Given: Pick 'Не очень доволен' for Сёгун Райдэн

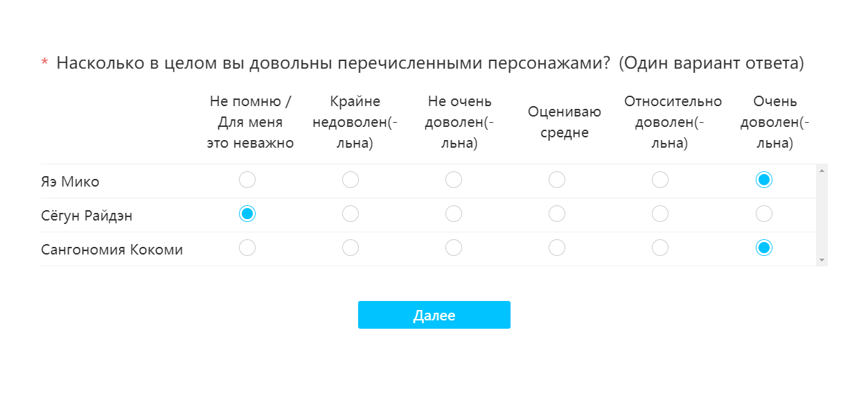Looking at the screenshot, I should pyautogui.click(x=454, y=214).
